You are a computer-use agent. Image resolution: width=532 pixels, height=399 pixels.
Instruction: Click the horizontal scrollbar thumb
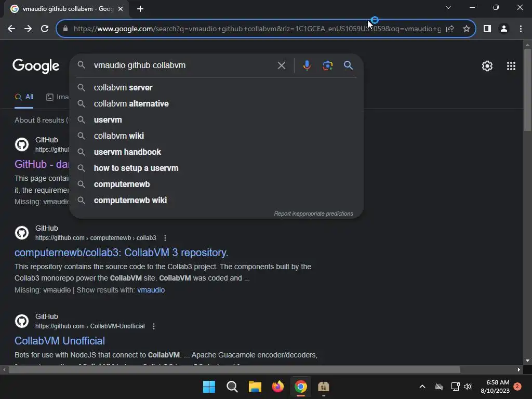pos(234,369)
